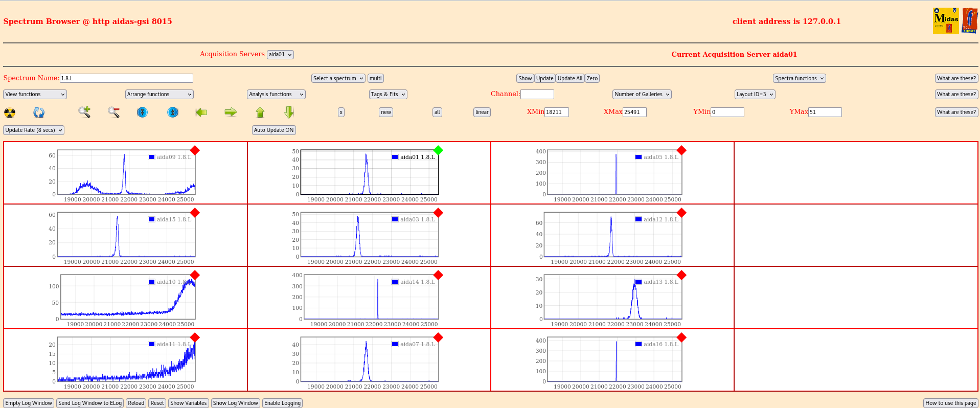The image size is (980, 408).
Task: Click the Spectrum Name input field
Action: pyautogui.click(x=126, y=78)
